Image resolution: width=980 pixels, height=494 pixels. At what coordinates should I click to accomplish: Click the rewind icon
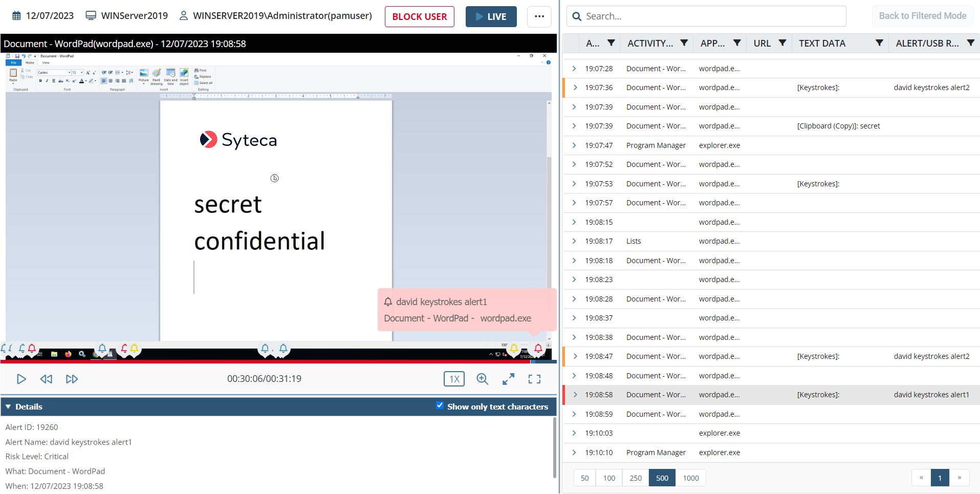point(46,379)
